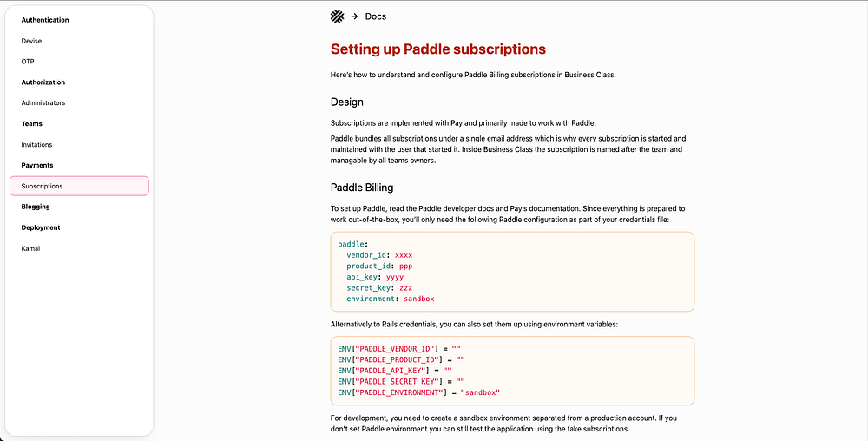868x441 pixels.
Task: Select Administrators in the sidebar
Action: (43, 103)
